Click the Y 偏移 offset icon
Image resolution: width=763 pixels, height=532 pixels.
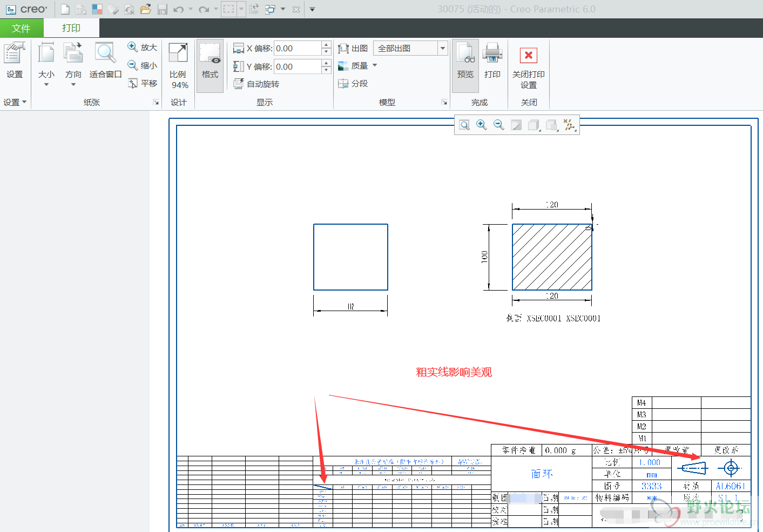[239, 66]
